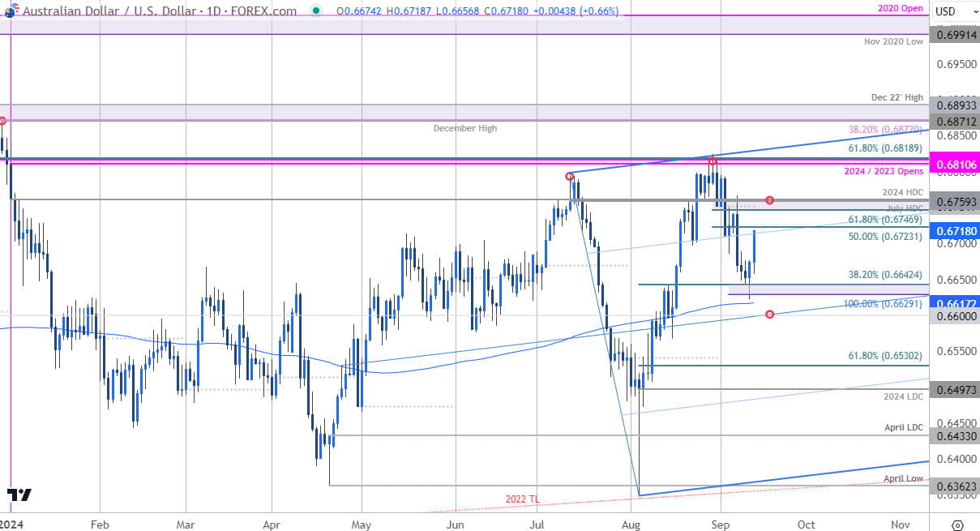Click the 38.20% (0.68720) Fibonacci label
The image size is (980, 531).
click(886, 130)
